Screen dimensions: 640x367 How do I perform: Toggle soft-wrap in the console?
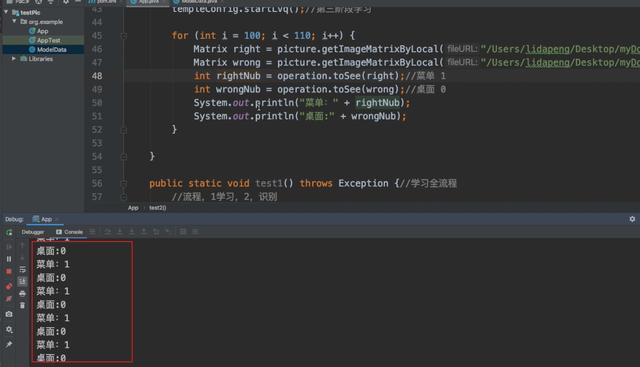tap(22, 269)
